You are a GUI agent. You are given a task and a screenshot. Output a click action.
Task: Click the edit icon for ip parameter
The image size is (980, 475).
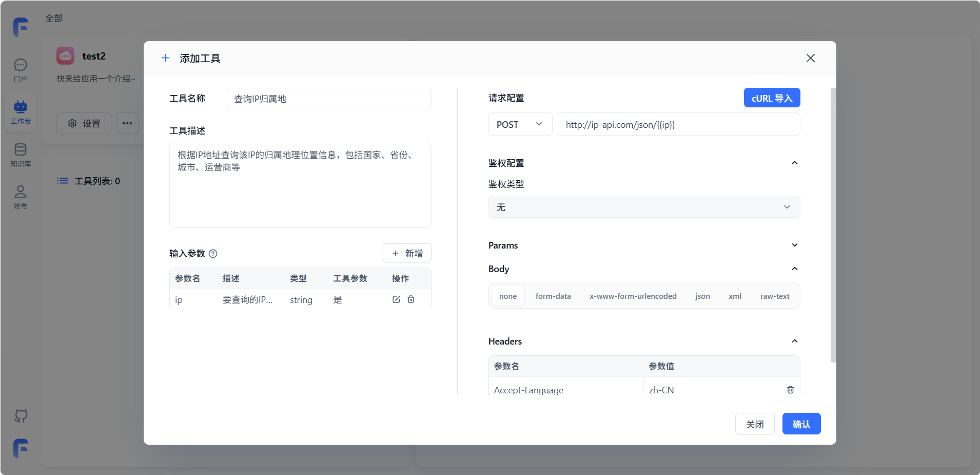pos(396,299)
